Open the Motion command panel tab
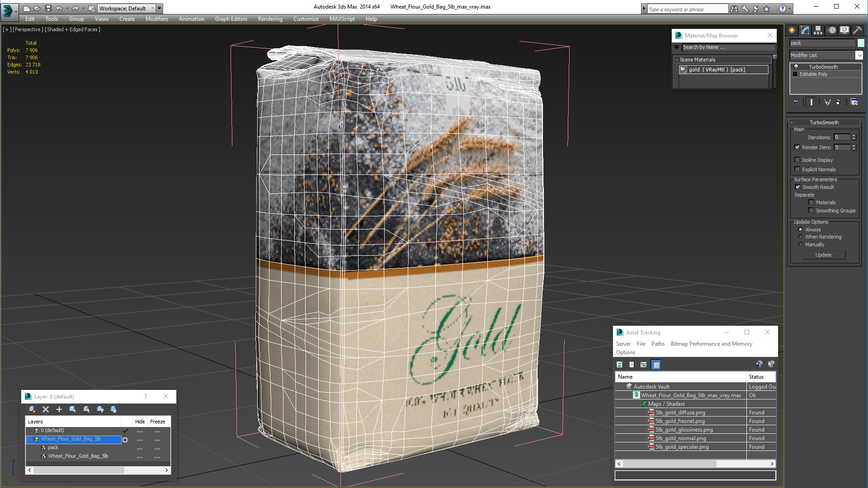 pyautogui.click(x=832, y=30)
